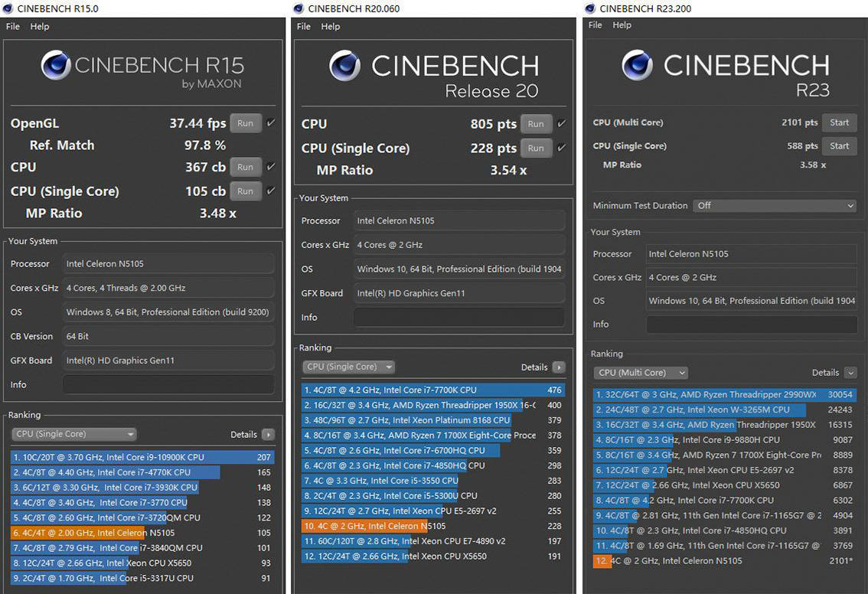Run CPU (Single Core) test in R20
The height and width of the screenshot is (594, 868).
click(536, 148)
